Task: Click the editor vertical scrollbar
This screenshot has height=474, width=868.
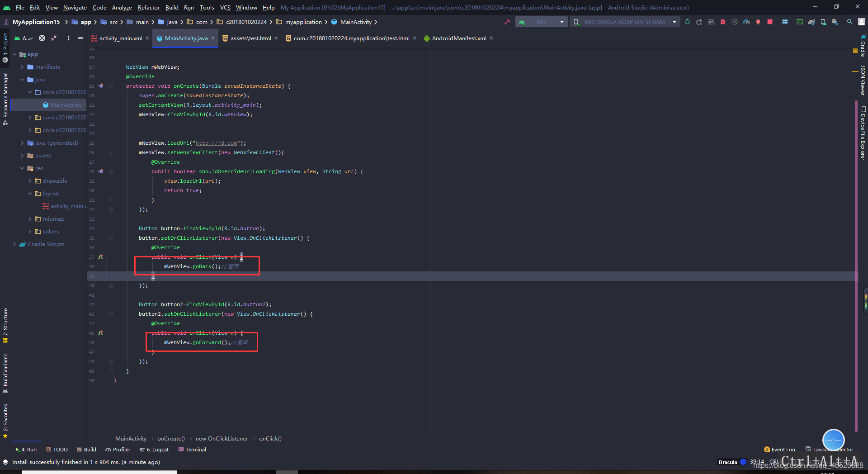Action: tap(856, 266)
